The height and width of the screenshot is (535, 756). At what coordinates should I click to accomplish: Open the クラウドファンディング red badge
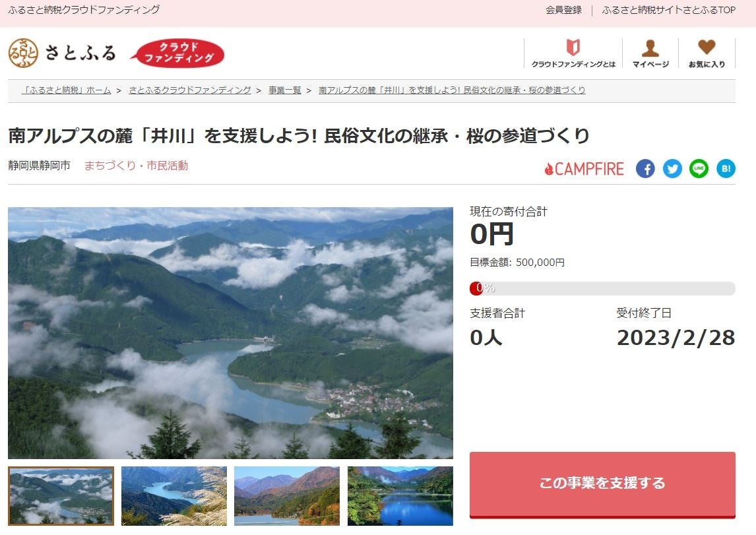[178, 53]
